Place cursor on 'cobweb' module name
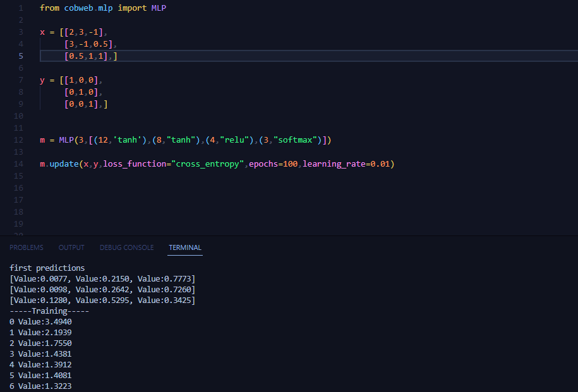Image resolution: width=578 pixels, height=392 pixels. pos(78,8)
